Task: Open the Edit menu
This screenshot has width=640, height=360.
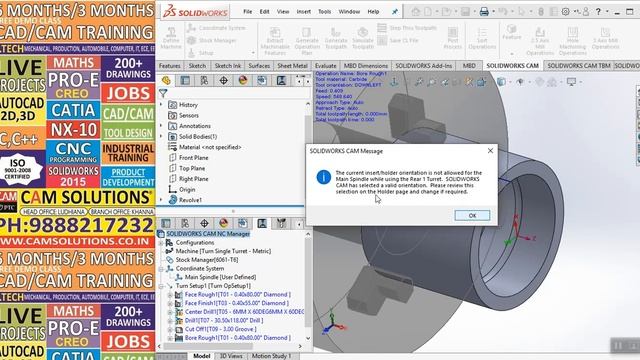Action: (x=264, y=11)
